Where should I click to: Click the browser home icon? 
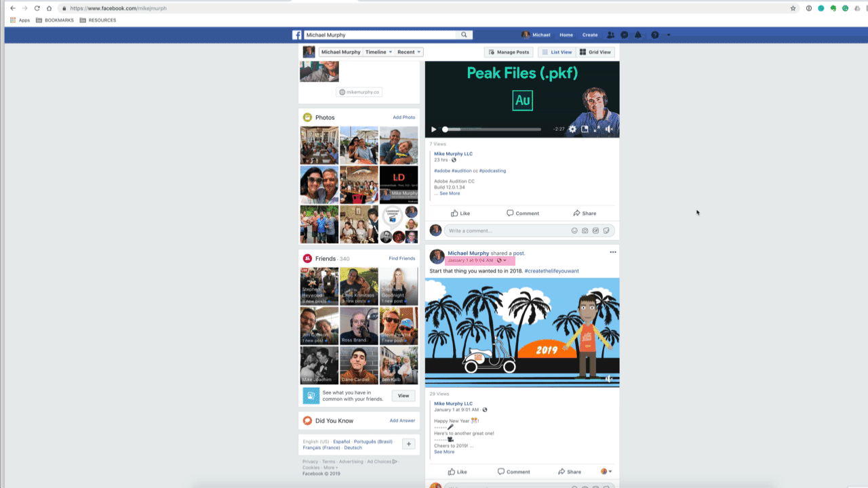[49, 8]
